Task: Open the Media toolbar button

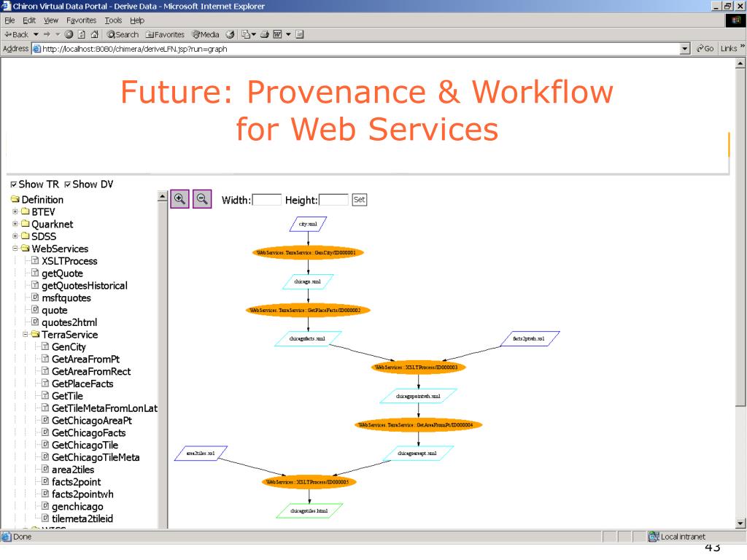Action: coord(205,34)
